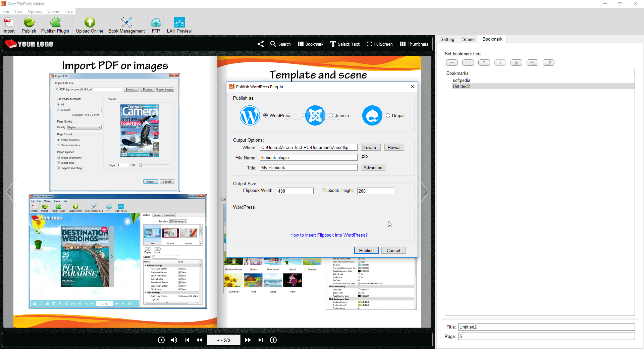This screenshot has height=349, width=644.
Task: Activate Select Text in flipbook toolbar
Action: (345, 44)
